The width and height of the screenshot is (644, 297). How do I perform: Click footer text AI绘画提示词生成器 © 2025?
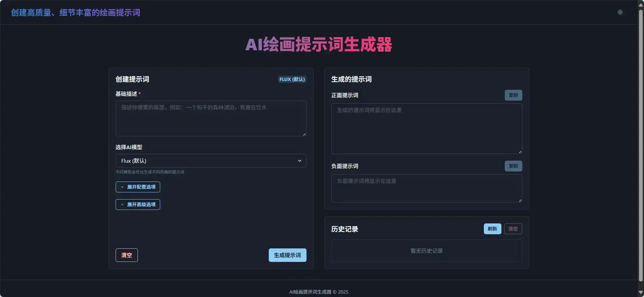tap(319, 292)
